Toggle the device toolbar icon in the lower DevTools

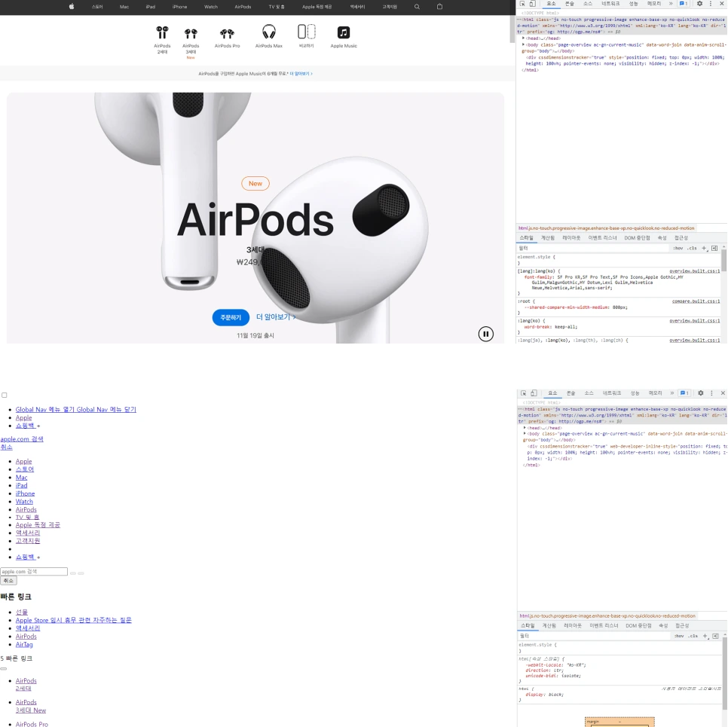tap(534, 393)
